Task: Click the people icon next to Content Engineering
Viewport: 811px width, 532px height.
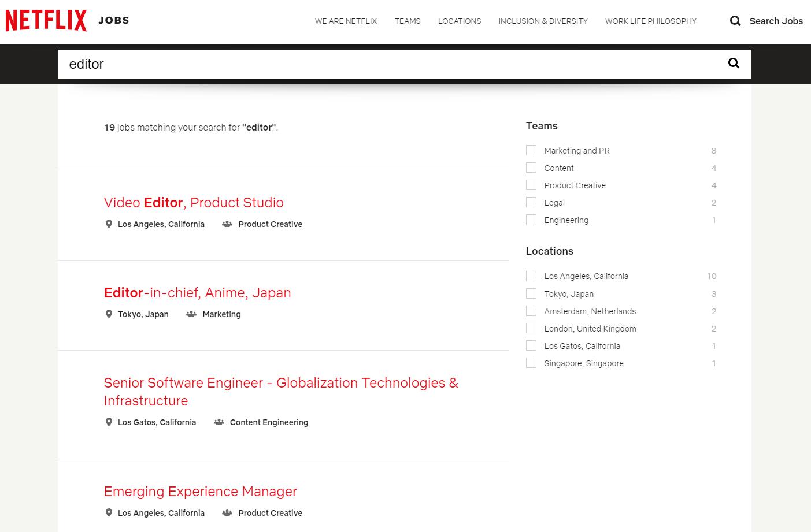Action: click(219, 422)
